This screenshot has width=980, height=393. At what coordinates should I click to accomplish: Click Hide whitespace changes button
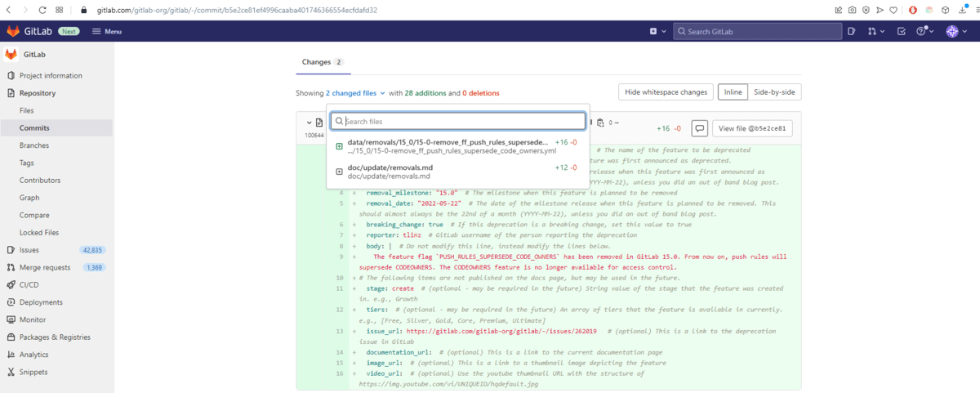click(666, 92)
